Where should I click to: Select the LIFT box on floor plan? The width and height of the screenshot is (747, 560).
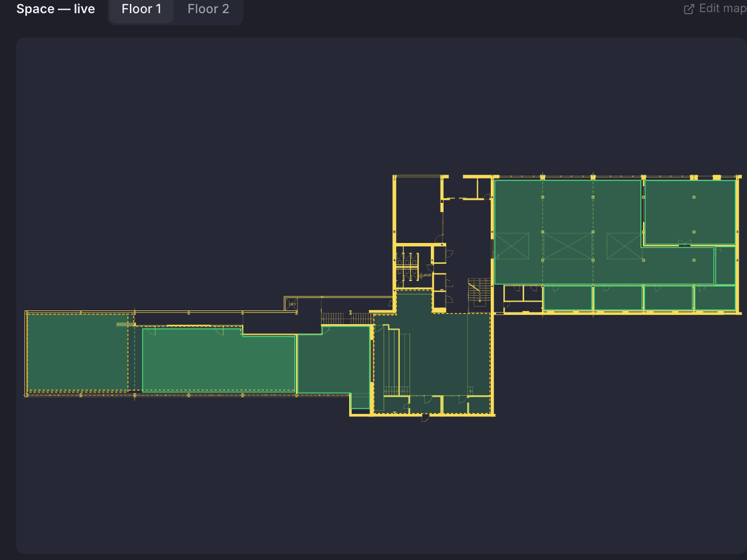tap(291, 304)
